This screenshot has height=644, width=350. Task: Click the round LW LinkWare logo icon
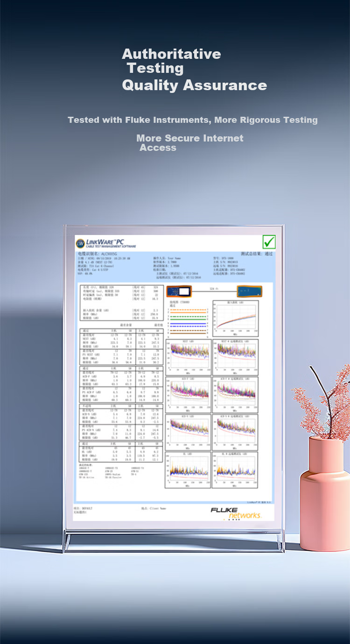[x=80, y=243]
